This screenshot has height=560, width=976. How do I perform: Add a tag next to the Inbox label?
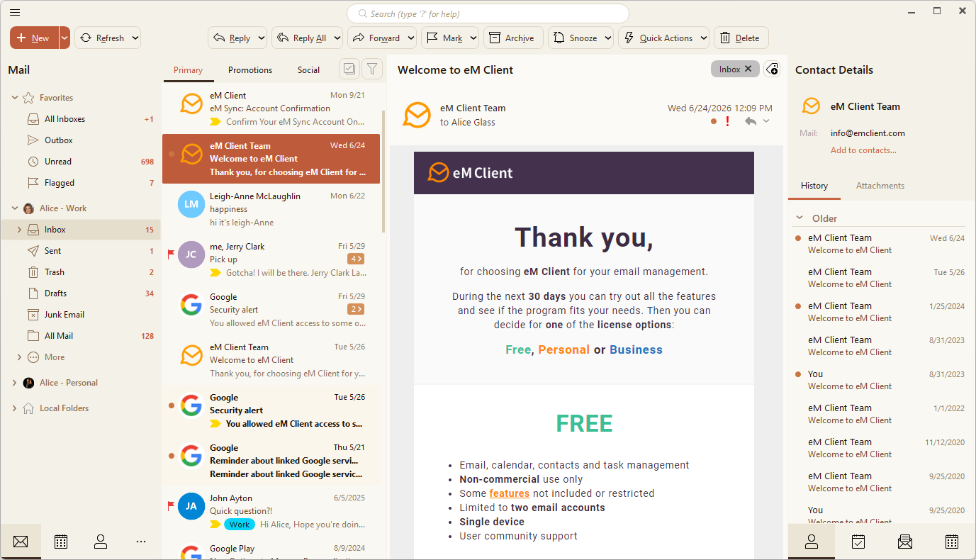pos(773,69)
